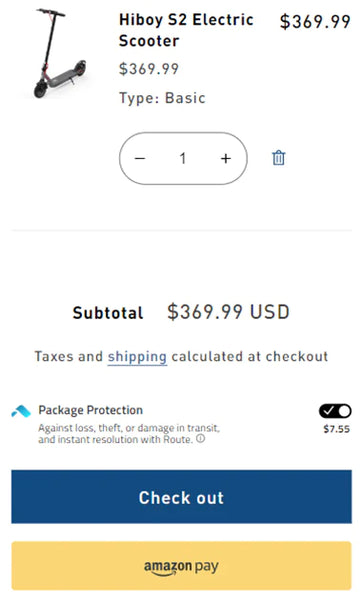Image resolution: width=362 pixels, height=600 pixels.
Task: Remove the scooter with the trash icon
Action: click(278, 158)
